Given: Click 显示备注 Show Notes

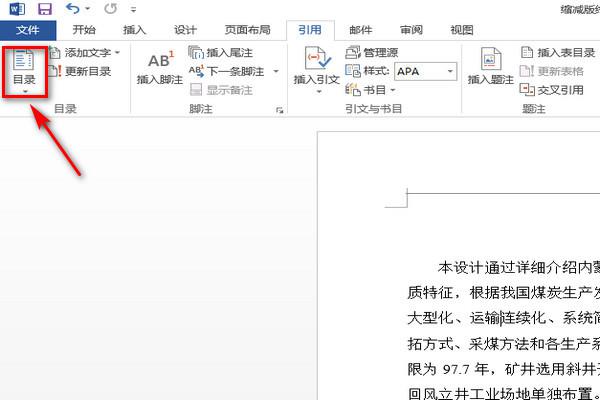Looking at the screenshot, I should click(221, 90).
